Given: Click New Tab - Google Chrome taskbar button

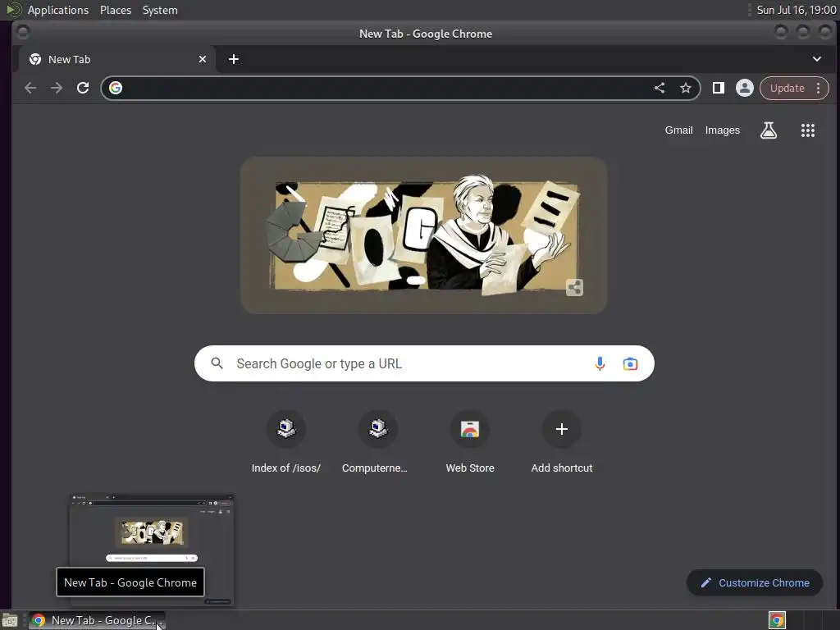Looking at the screenshot, I should pos(97,620).
